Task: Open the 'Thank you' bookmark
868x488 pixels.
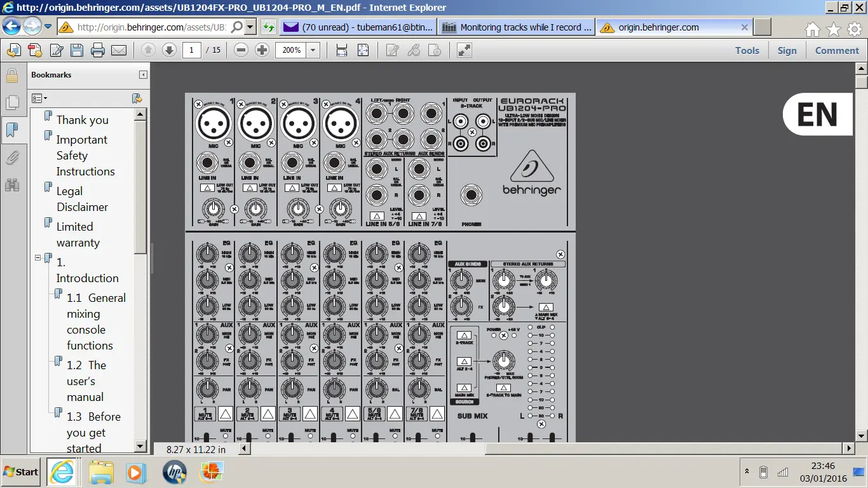Action: (82, 120)
